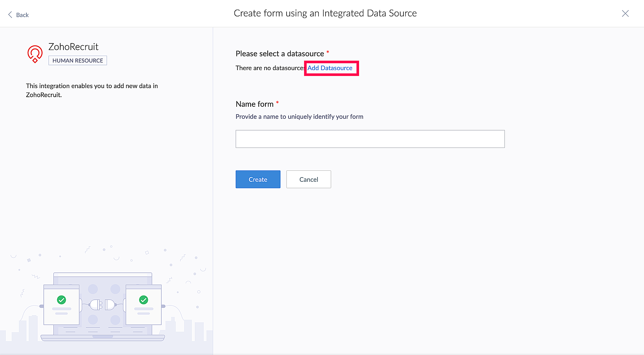This screenshot has height=355, width=644.
Task: Click the left green checkmark icon
Action: click(62, 300)
